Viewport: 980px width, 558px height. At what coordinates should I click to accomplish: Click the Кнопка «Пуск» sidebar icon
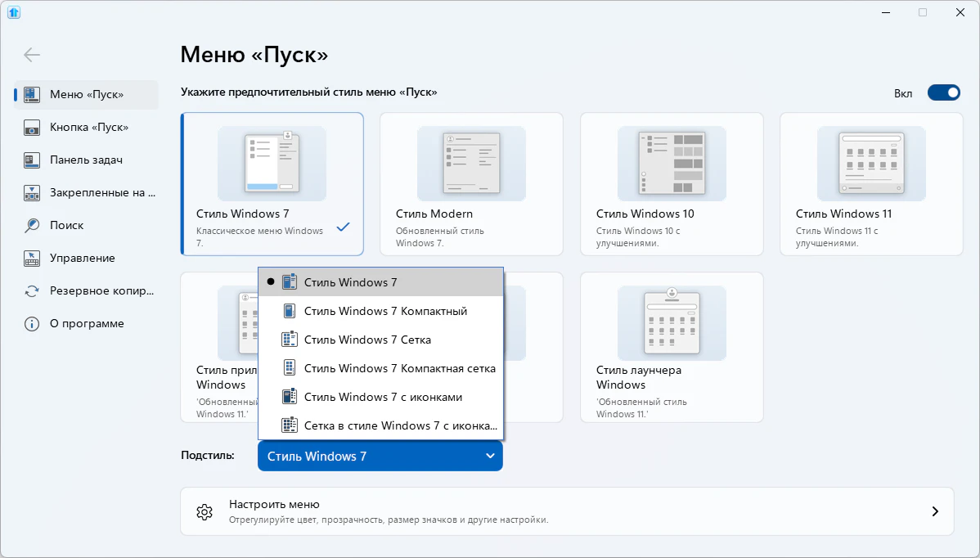coord(32,128)
